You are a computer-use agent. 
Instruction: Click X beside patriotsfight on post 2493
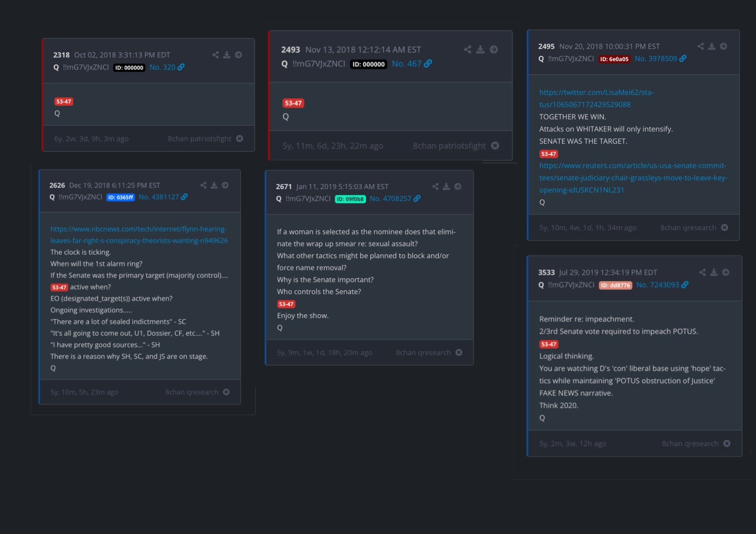click(x=495, y=146)
